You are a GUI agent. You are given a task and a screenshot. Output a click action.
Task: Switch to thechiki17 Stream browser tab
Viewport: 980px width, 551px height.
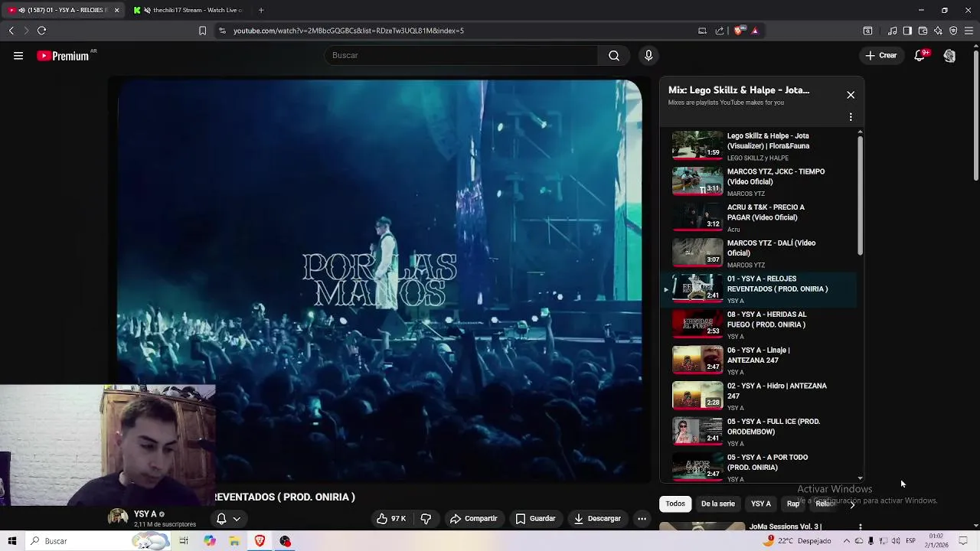click(x=188, y=10)
